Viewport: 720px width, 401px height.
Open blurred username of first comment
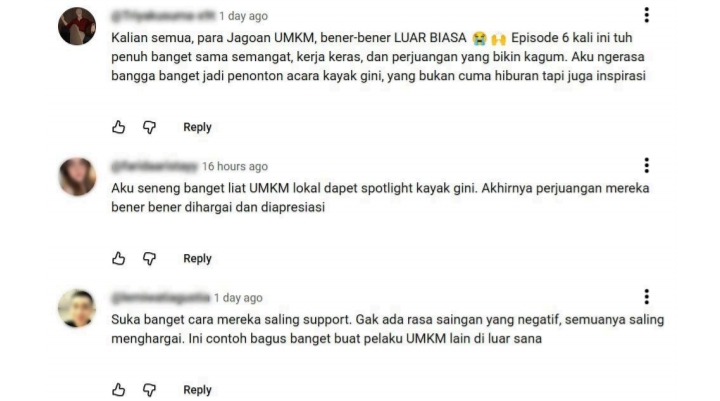pos(163,16)
